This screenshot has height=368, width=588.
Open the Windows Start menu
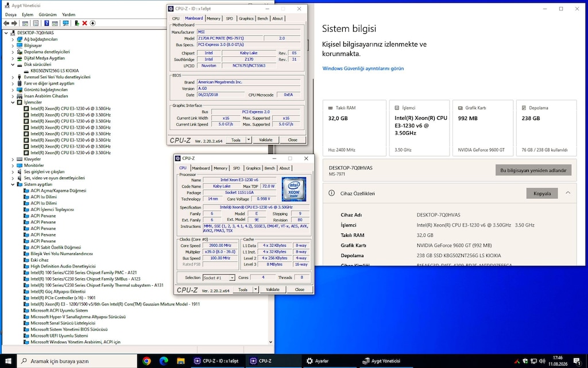8,361
